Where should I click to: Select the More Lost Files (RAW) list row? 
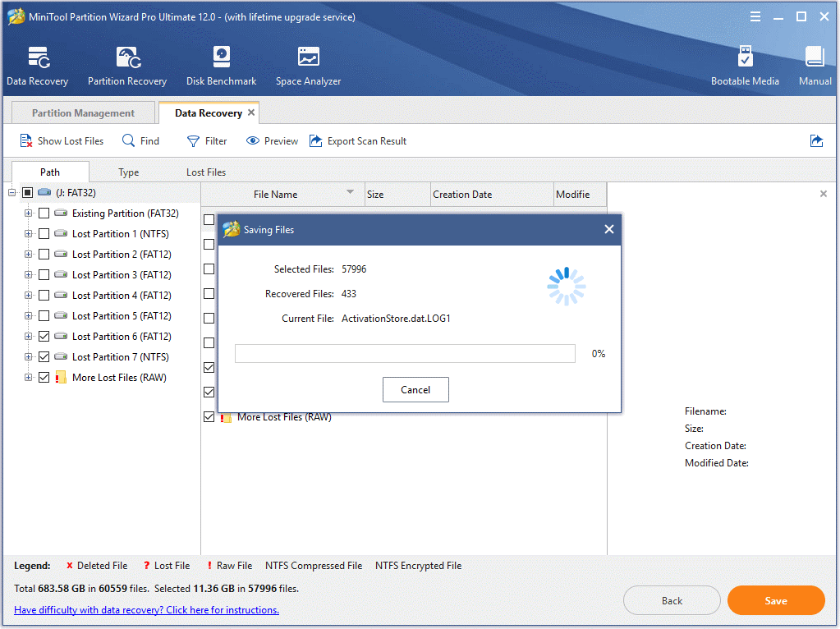[x=405, y=417]
